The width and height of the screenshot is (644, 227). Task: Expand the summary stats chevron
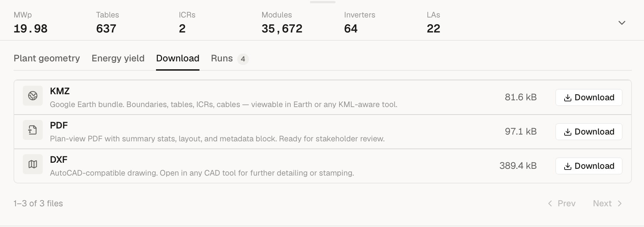[x=622, y=23]
